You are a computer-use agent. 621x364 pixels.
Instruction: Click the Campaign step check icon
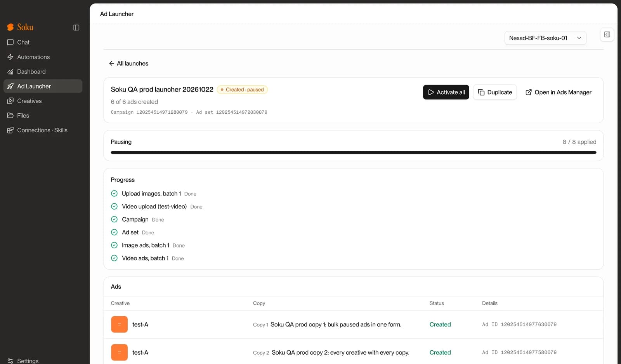(x=114, y=219)
